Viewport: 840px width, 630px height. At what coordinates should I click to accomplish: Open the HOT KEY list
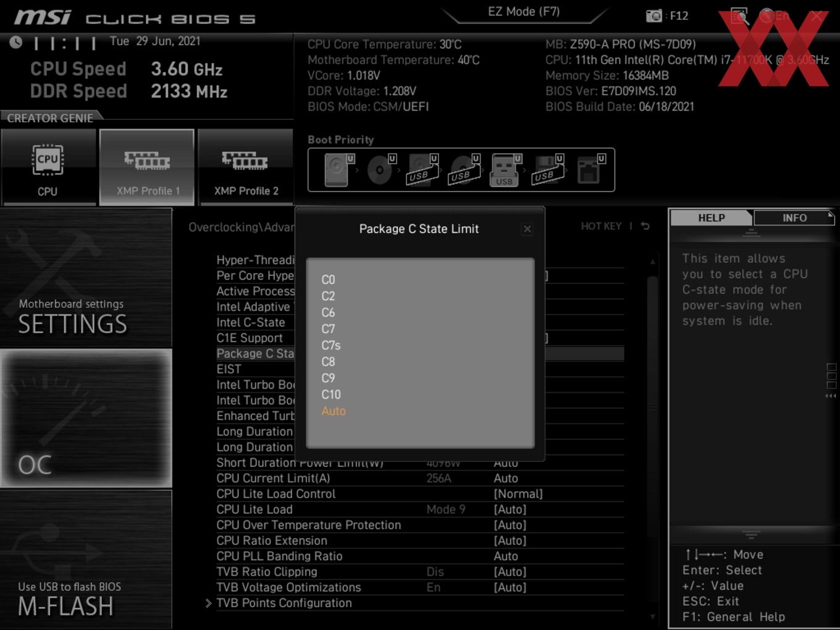coord(601,226)
